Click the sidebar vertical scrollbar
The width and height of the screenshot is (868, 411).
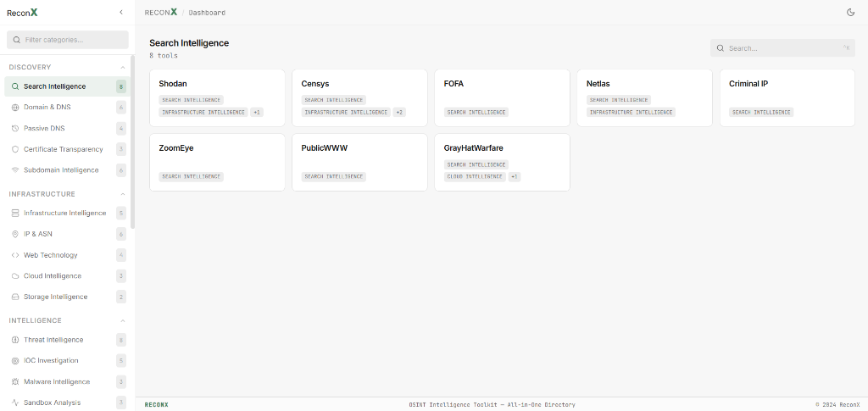(x=132, y=142)
